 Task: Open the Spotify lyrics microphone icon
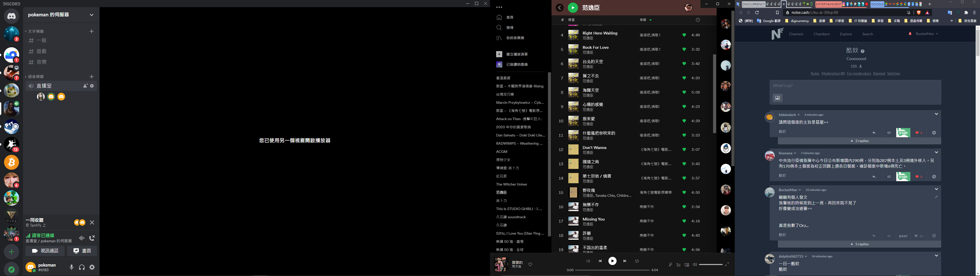click(670, 264)
